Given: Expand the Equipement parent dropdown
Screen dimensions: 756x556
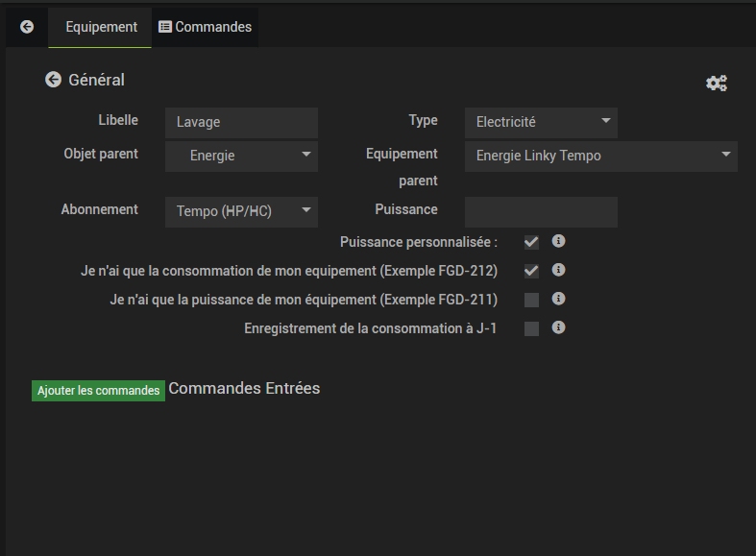Looking at the screenshot, I should coord(600,156).
